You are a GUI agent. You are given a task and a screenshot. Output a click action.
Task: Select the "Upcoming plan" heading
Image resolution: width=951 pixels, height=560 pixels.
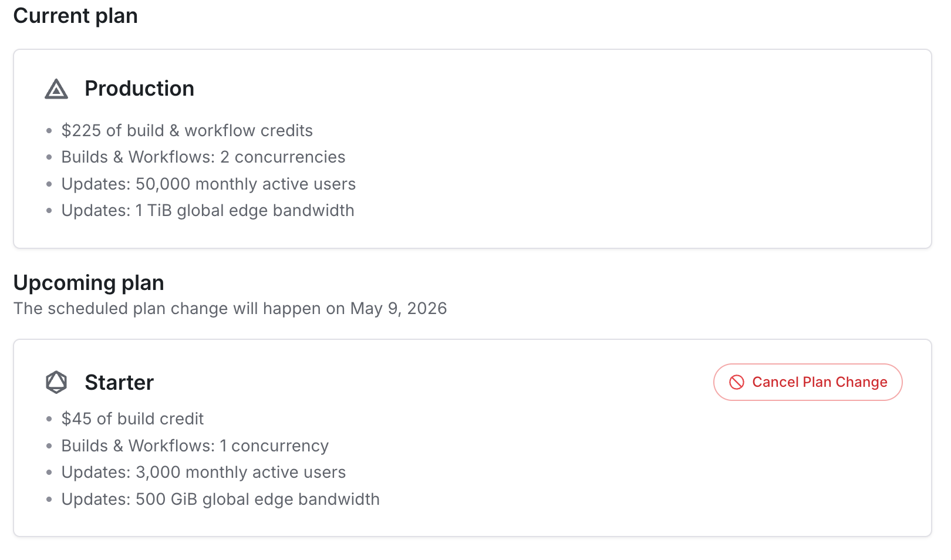pyautogui.click(x=89, y=283)
